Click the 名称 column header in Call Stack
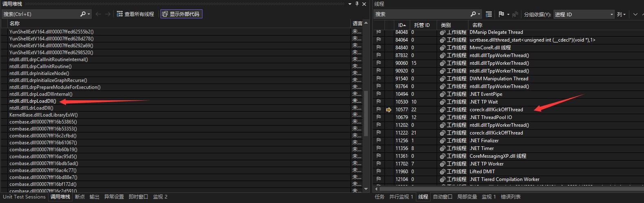The width and height of the screenshot is (644, 203). pos(179,23)
